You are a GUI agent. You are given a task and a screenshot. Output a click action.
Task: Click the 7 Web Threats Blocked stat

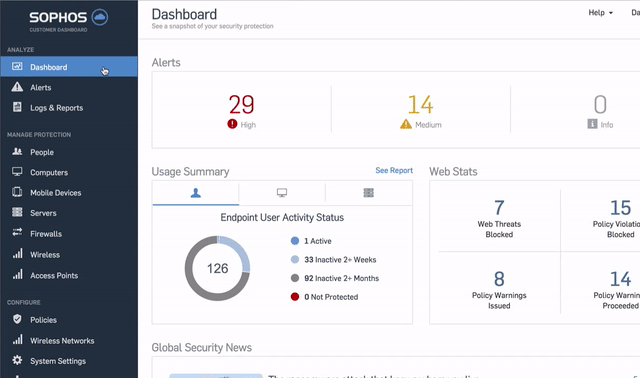[x=499, y=218]
